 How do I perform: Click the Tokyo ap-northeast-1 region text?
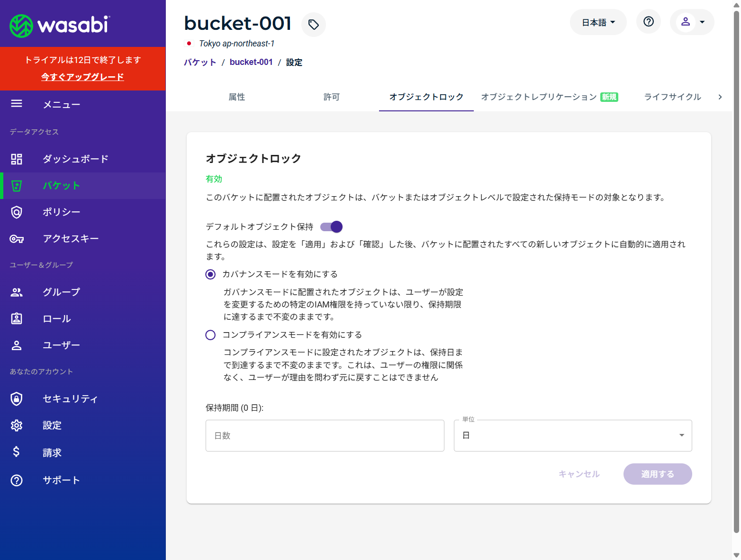click(237, 44)
